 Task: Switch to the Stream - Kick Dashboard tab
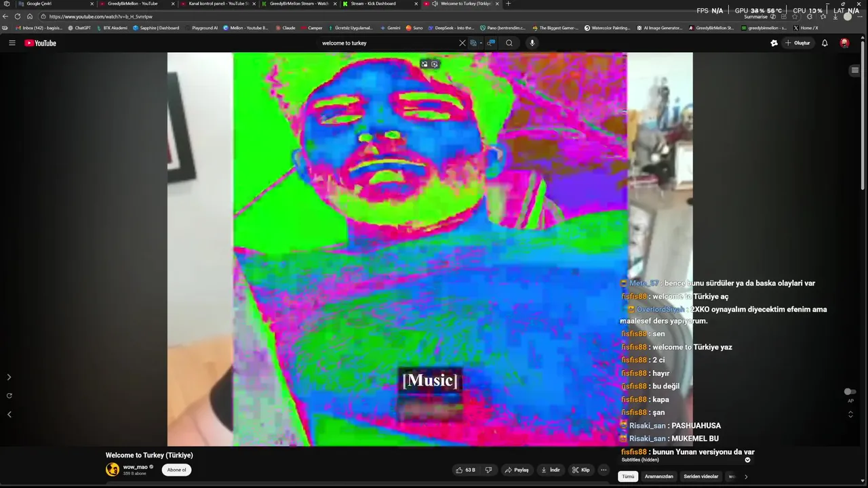click(380, 3)
